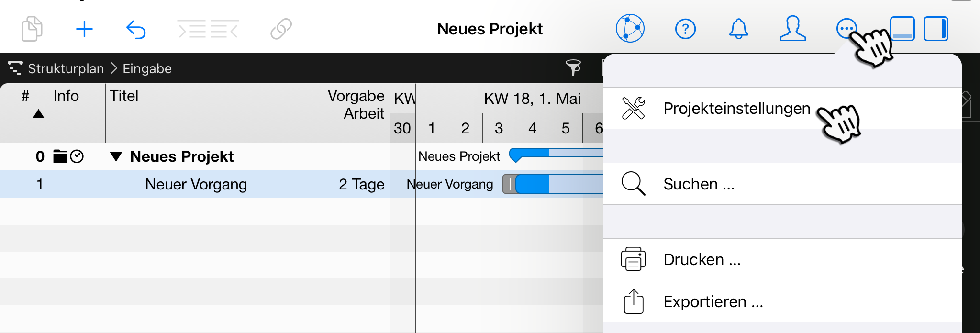Sort by the # column header
980x333 pixels.
(x=25, y=113)
